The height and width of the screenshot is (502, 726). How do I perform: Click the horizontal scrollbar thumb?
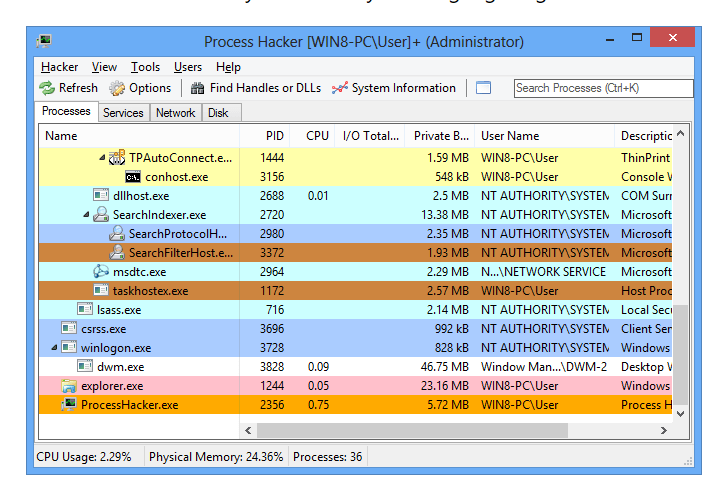pyautogui.click(x=413, y=430)
